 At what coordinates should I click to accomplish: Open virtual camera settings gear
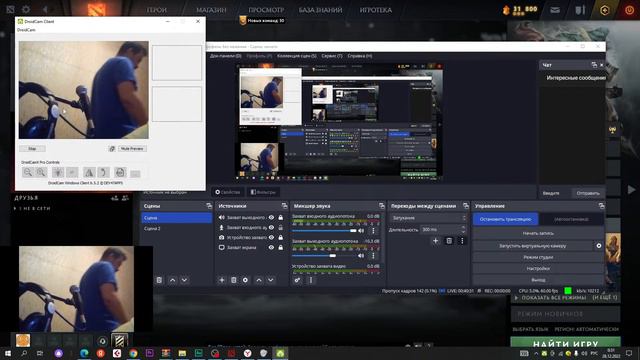click(599, 246)
